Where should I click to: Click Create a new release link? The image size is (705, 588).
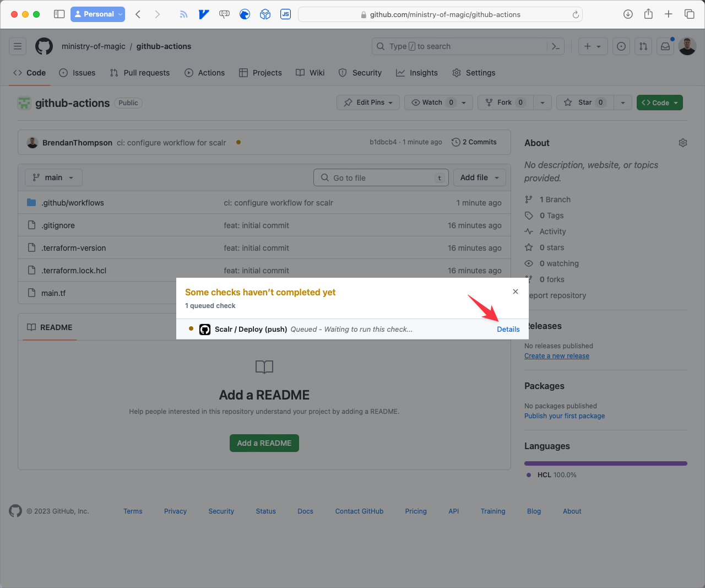(557, 356)
